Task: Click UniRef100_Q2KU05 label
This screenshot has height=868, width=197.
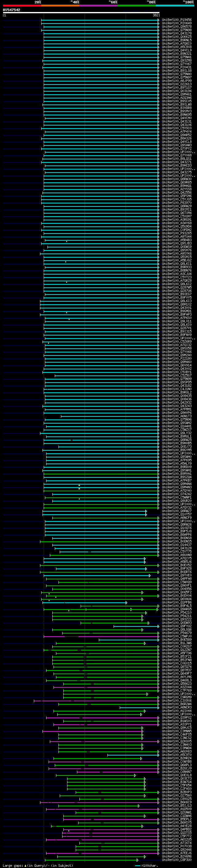Action: 176,742
